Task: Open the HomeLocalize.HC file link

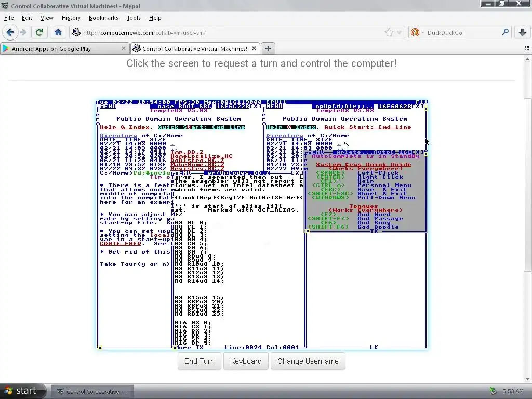Action: point(202,156)
